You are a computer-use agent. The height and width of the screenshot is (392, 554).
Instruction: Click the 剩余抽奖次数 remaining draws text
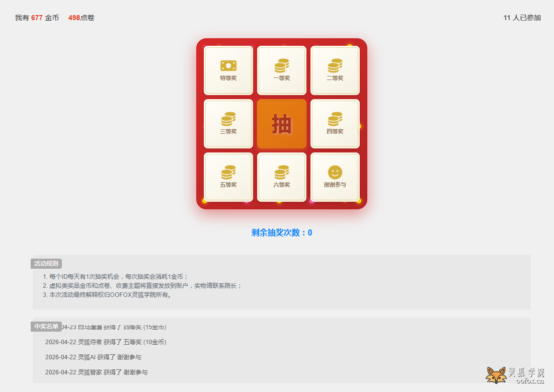click(282, 232)
